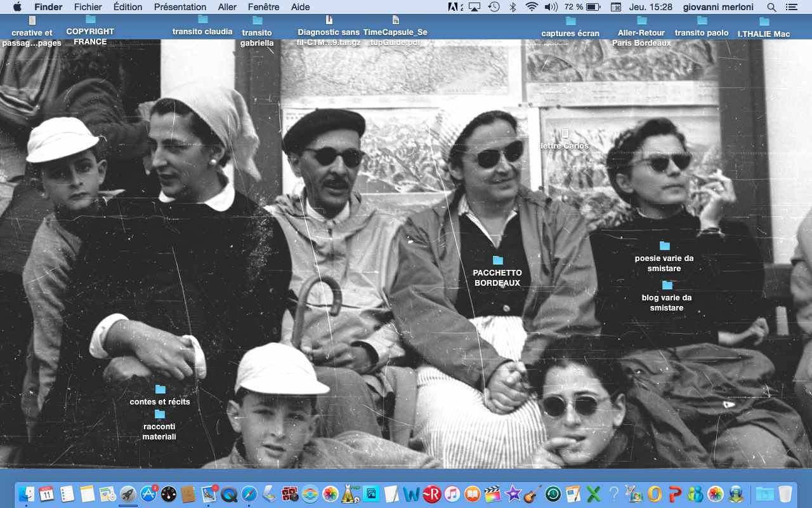The height and width of the screenshot is (508, 812).
Task: Launch Safari from the dock
Action: pos(249,494)
